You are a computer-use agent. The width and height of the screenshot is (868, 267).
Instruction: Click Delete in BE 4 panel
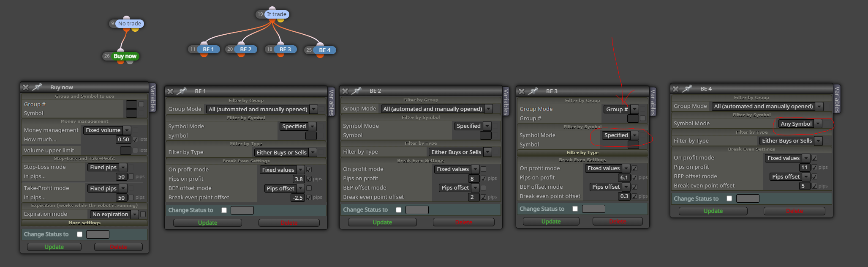click(x=794, y=211)
